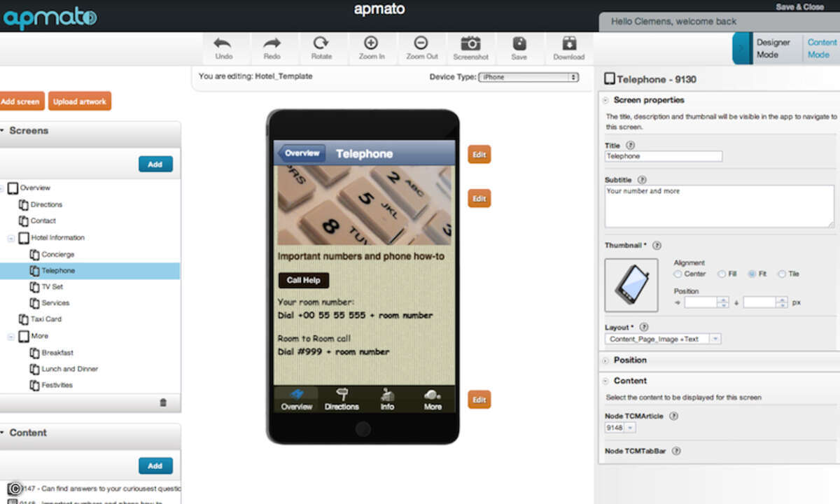Click Upload artwork button
The width and height of the screenshot is (840, 504).
(x=80, y=101)
